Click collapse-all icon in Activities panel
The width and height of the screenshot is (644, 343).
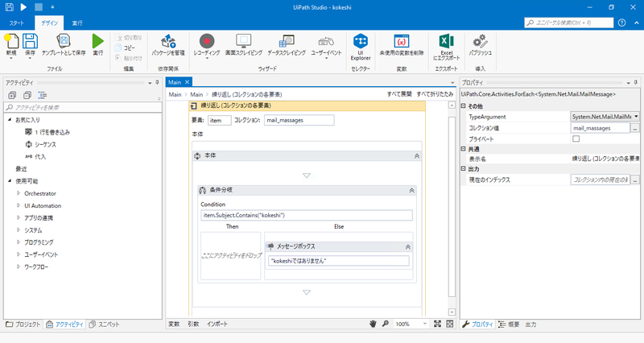tap(27, 95)
